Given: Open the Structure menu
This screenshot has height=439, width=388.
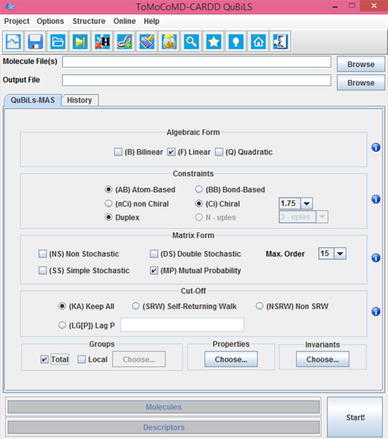Looking at the screenshot, I should pyautogui.click(x=89, y=21).
